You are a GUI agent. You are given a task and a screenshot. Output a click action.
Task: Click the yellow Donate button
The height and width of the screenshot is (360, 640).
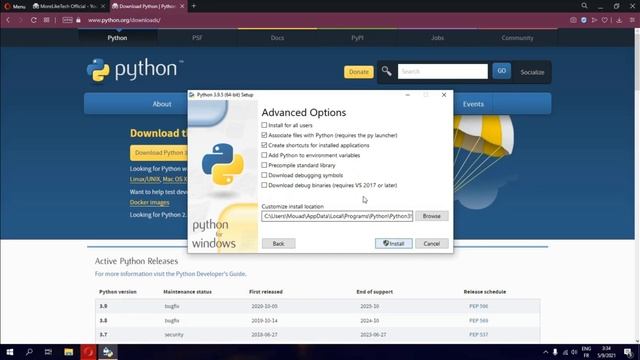pyautogui.click(x=358, y=72)
